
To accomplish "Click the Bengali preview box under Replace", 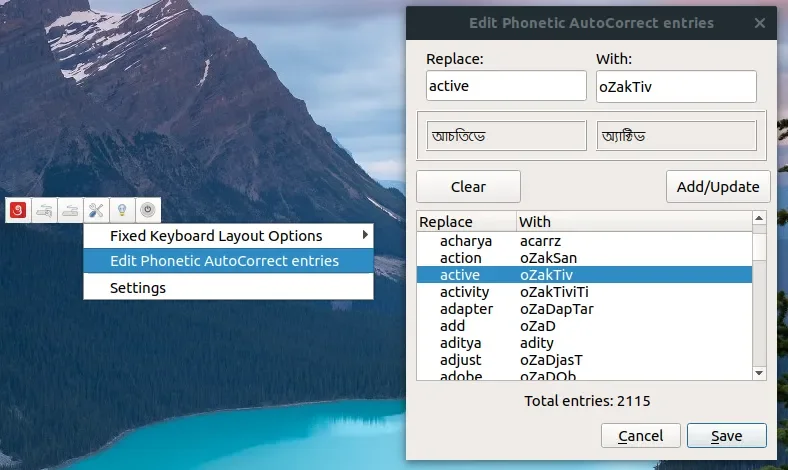I will (x=506, y=136).
